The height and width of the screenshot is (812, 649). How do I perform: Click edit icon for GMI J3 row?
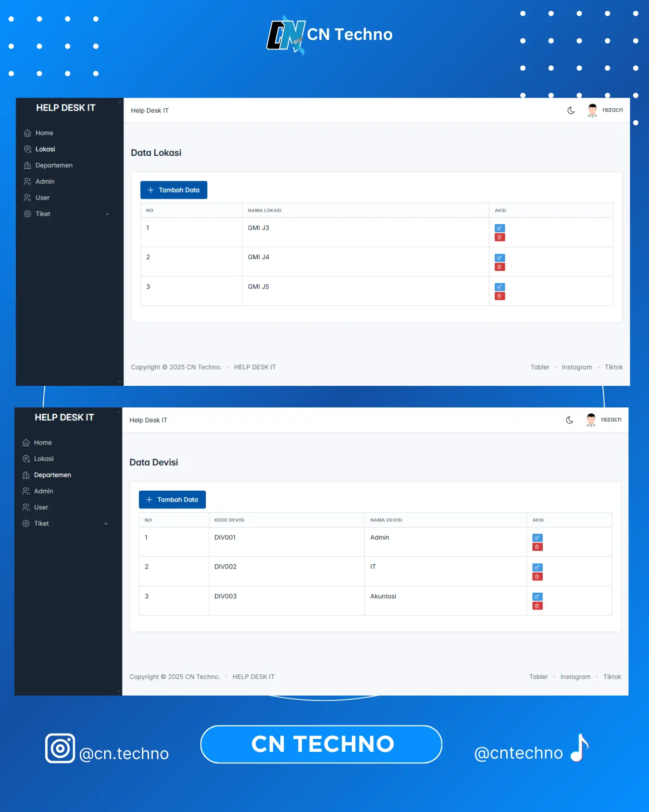point(499,228)
